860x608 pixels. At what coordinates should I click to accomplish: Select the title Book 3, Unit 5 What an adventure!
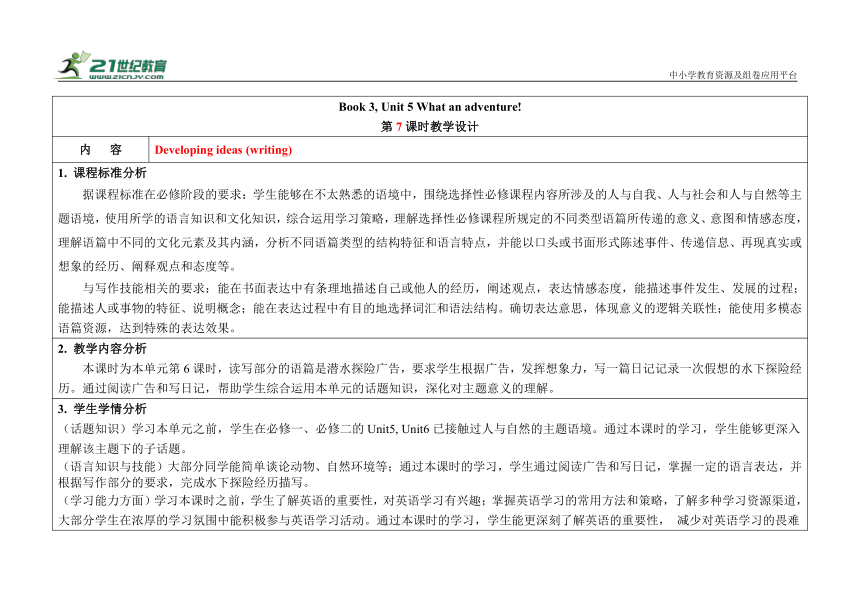tap(430, 107)
